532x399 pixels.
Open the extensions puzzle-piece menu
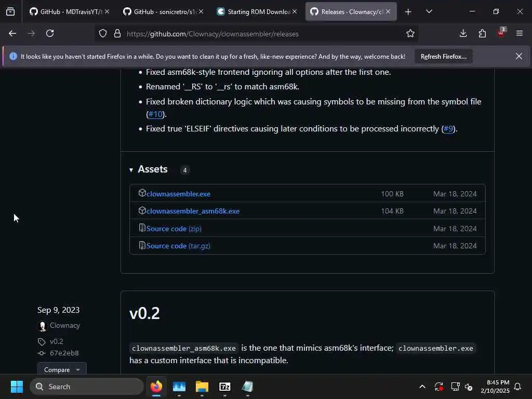(482, 34)
